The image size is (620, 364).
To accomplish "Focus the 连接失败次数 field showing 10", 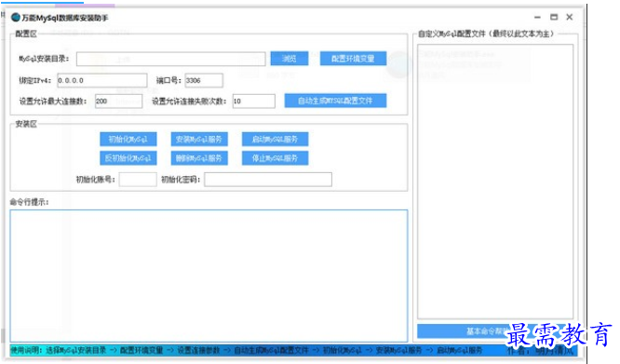I will pyautogui.click(x=254, y=101).
